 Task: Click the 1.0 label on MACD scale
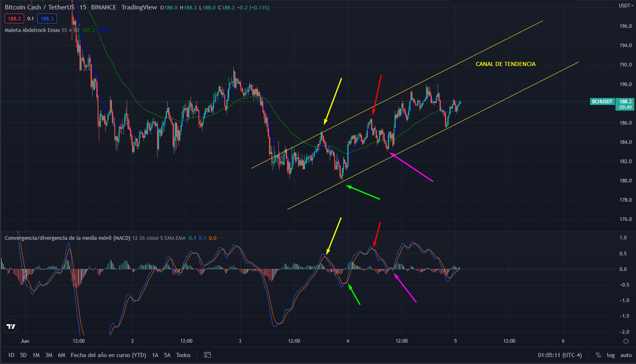(x=623, y=238)
